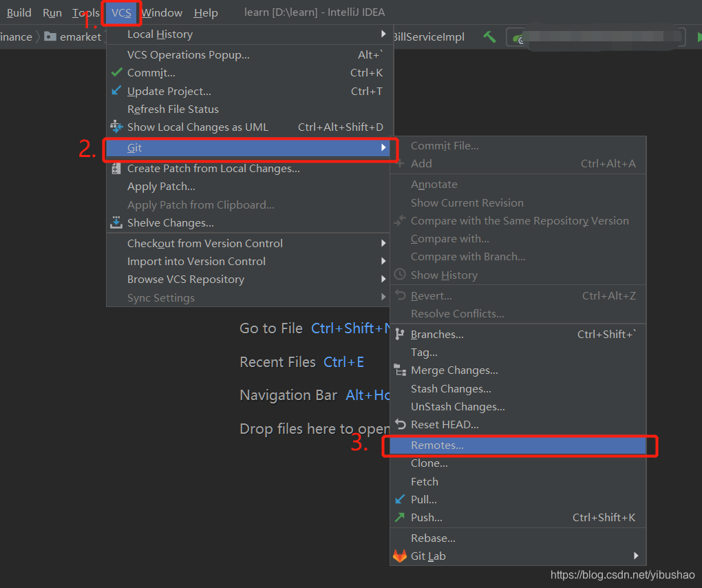Select Refresh File Status menu item
702x588 pixels.
click(250, 109)
